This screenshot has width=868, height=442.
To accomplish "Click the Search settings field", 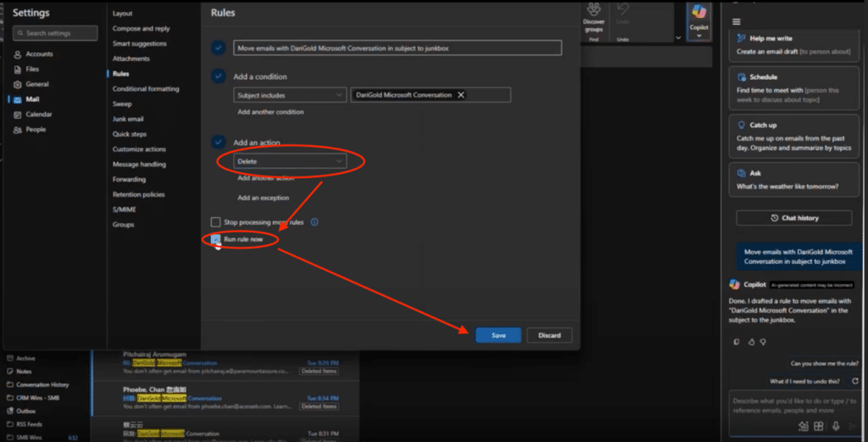I will (x=56, y=33).
